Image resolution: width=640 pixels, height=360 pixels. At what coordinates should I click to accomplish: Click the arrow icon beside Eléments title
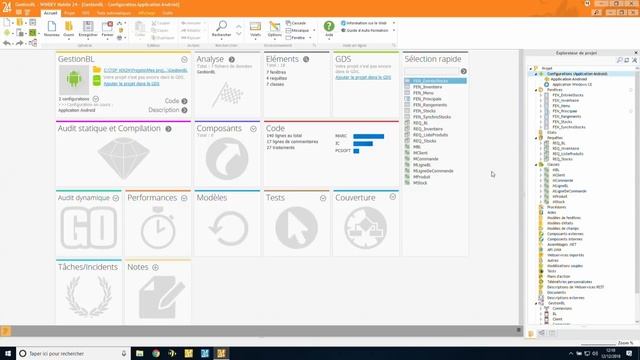point(306,60)
